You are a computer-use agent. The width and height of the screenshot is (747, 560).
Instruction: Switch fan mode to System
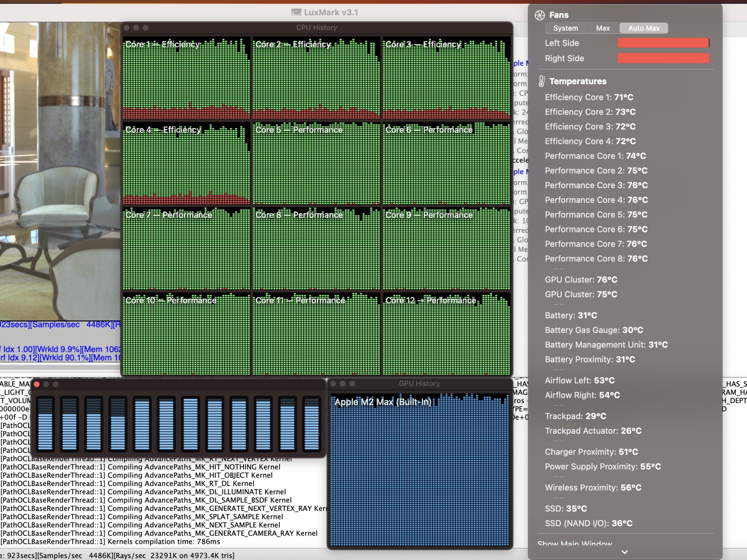point(565,28)
